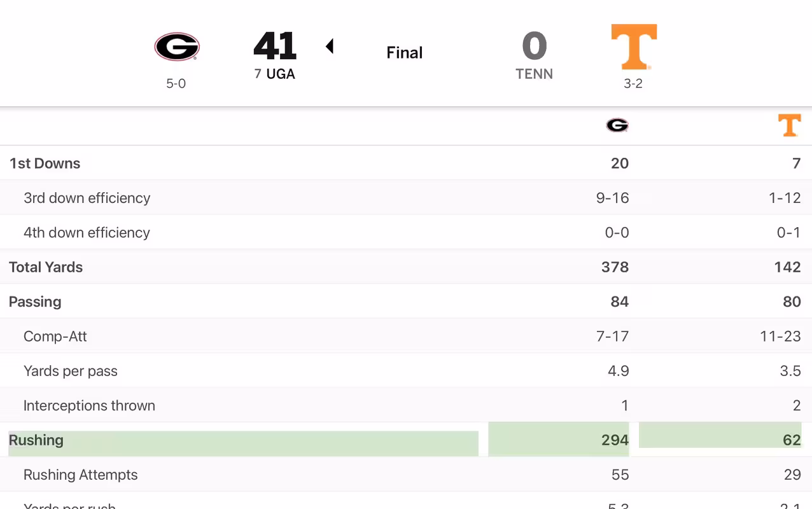Click Georgia's score of 41
812x509 pixels.
click(x=275, y=46)
